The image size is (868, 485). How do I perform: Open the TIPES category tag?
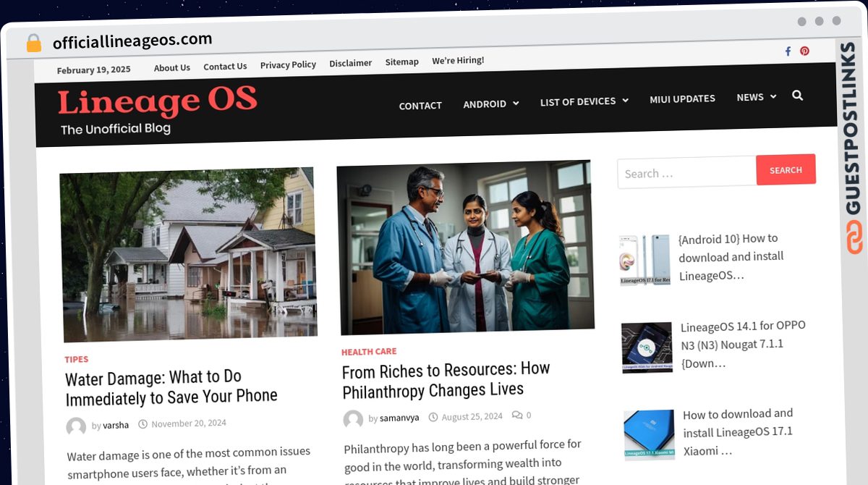(76, 359)
